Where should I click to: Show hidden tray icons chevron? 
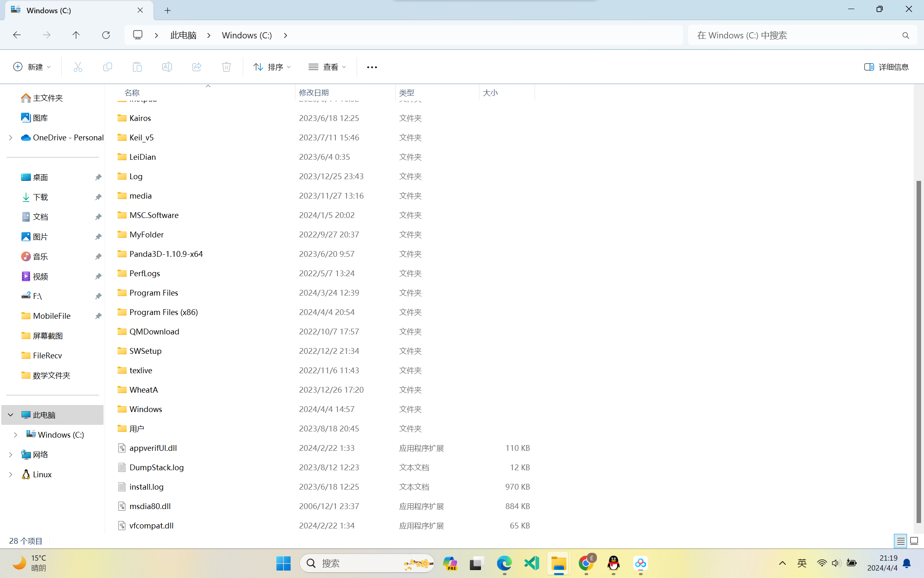[782, 564]
